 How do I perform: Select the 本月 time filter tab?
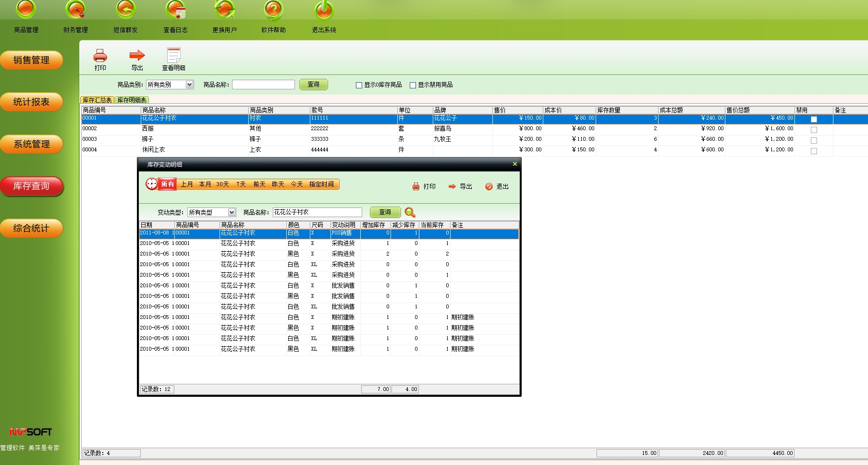(205, 184)
